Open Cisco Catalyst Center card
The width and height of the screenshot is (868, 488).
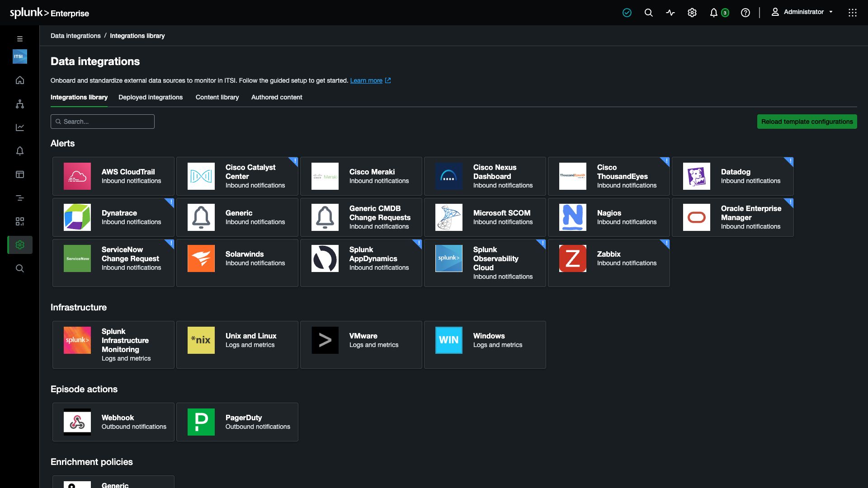click(237, 176)
